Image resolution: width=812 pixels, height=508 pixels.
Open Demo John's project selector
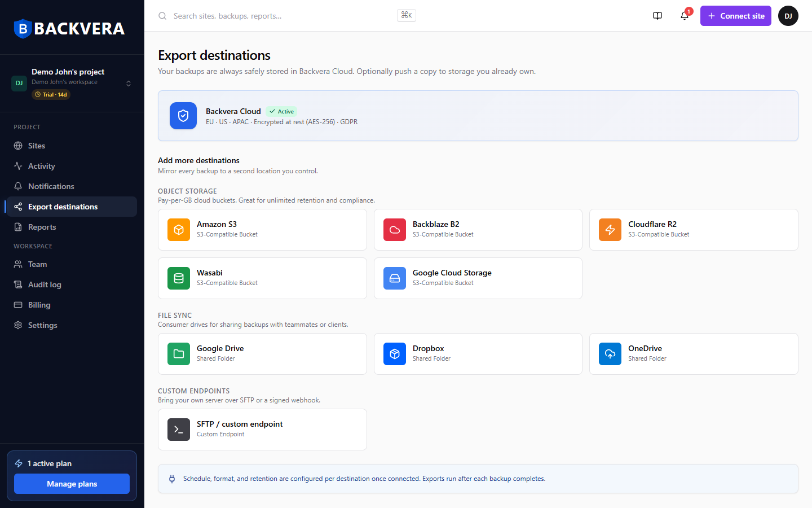click(72, 83)
